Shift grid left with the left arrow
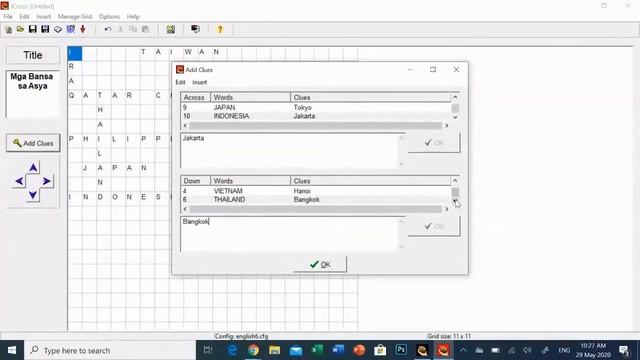This screenshot has height=360, width=640. (x=20, y=181)
